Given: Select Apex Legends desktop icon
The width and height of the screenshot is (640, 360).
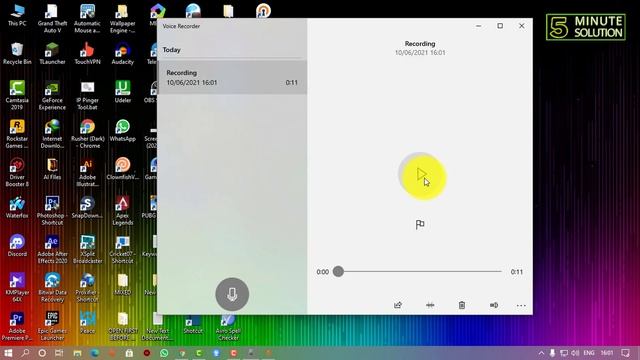Looking at the screenshot, I should click(x=122, y=211).
